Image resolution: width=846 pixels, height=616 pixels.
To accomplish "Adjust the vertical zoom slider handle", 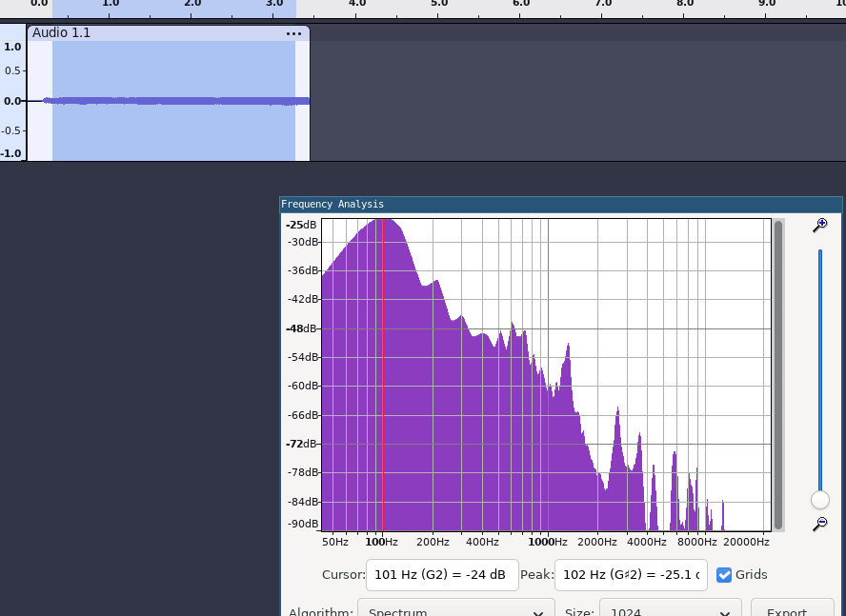I will (x=820, y=500).
